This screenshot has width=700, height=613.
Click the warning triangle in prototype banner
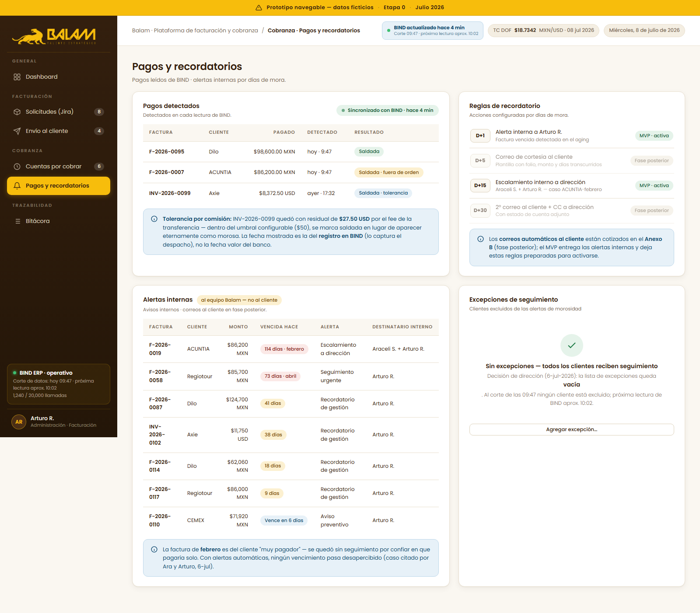tap(259, 7)
